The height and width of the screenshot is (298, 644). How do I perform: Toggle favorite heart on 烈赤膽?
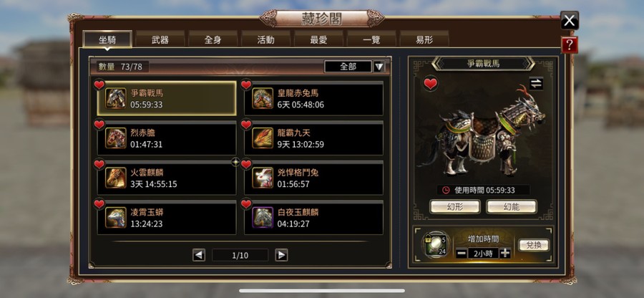tap(99, 125)
